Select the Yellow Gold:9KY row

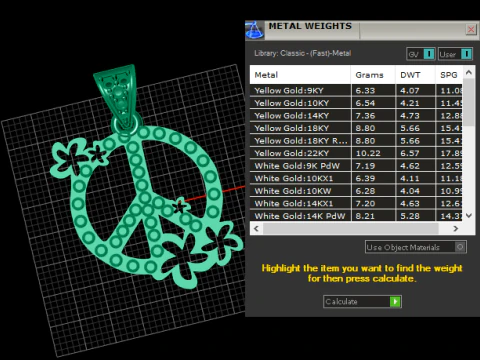pyautogui.click(x=356, y=90)
